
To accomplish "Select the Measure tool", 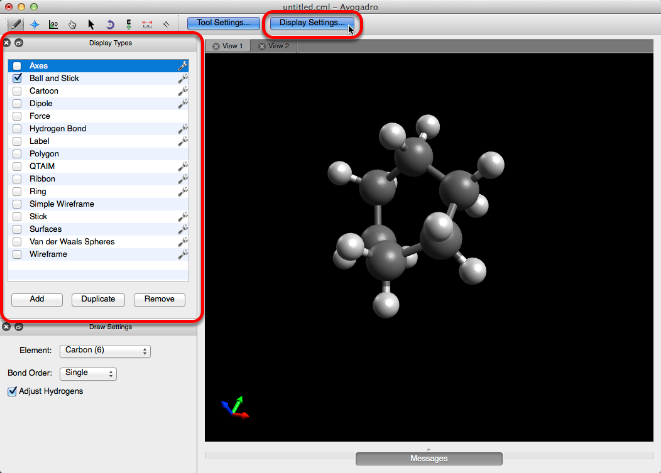I will coord(148,22).
